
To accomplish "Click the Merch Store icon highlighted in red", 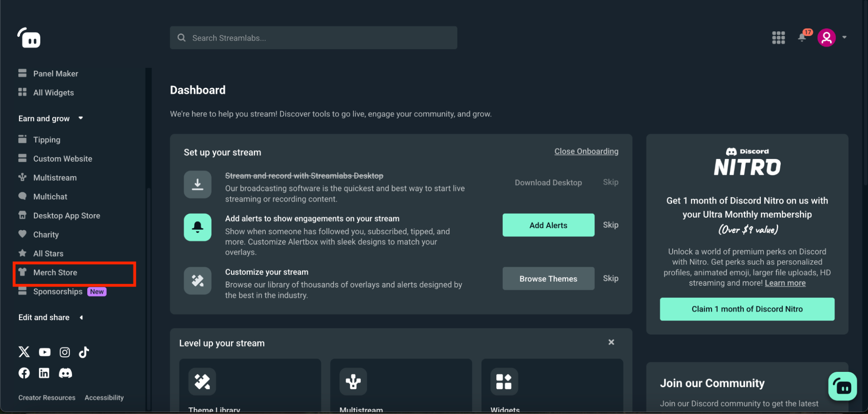I will tap(23, 272).
